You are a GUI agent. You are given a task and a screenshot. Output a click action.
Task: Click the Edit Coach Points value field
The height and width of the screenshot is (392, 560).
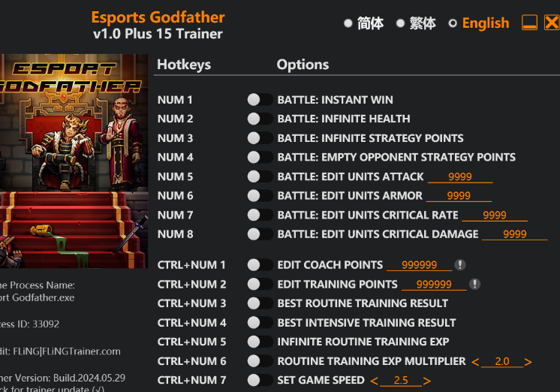click(x=419, y=265)
